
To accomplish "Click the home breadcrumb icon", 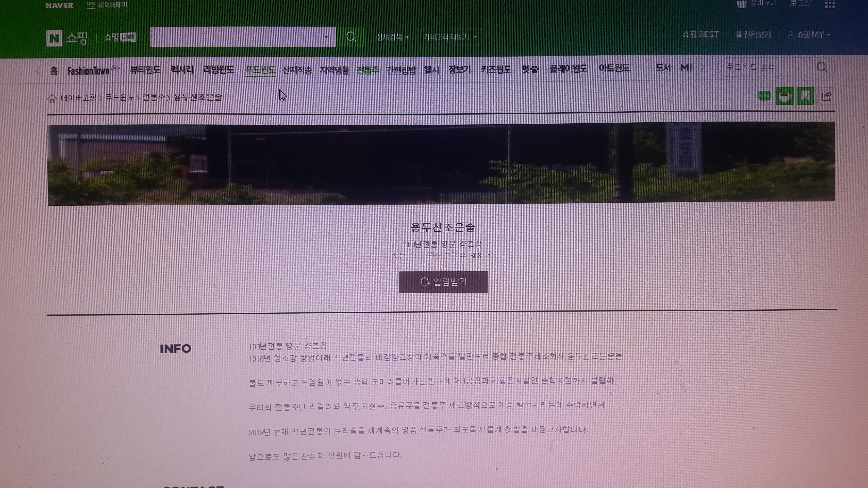I will point(52,98).
